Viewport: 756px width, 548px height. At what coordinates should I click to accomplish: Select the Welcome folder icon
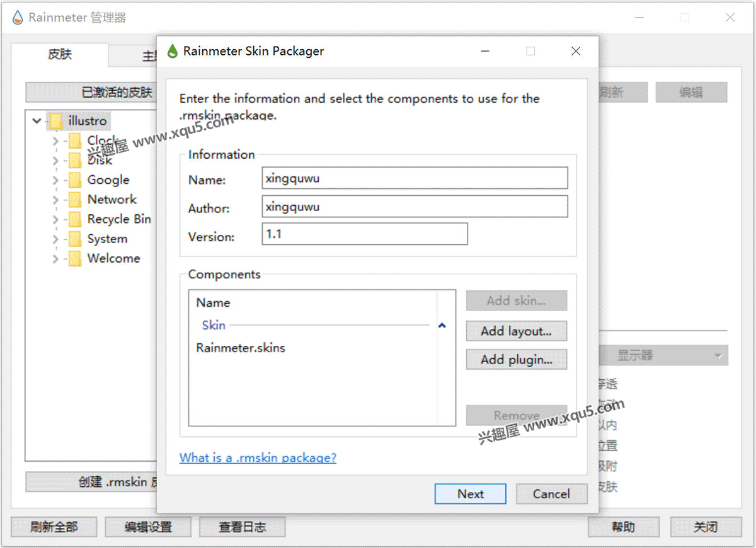pyautogui.click(x=75, y=258)
